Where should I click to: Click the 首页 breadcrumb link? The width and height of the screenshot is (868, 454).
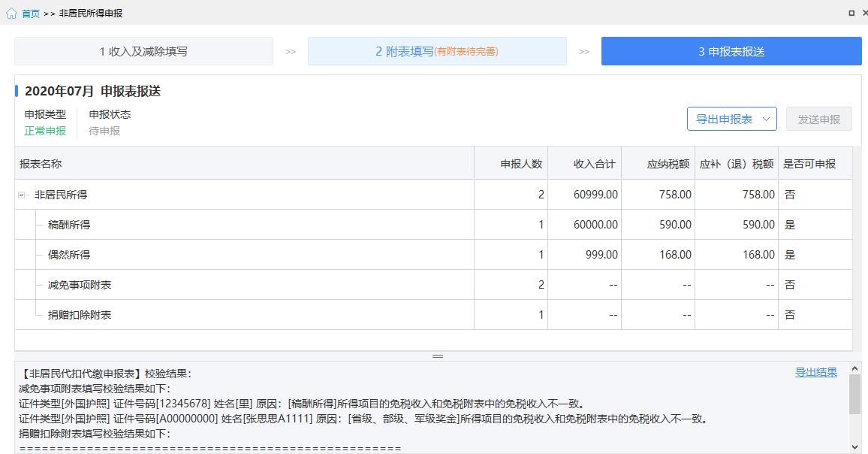click(30, 13)
